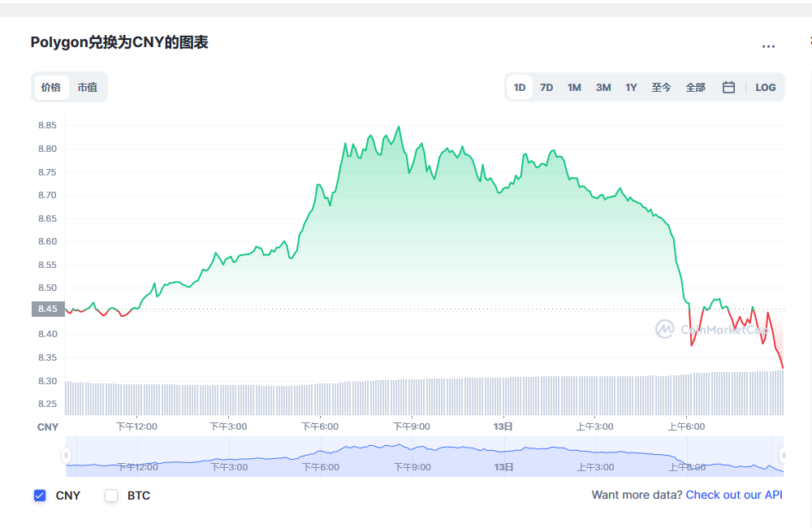The image size is (812, 528).
Task: Click the 下午12:00 x-axis label
Action: [136, 426]
